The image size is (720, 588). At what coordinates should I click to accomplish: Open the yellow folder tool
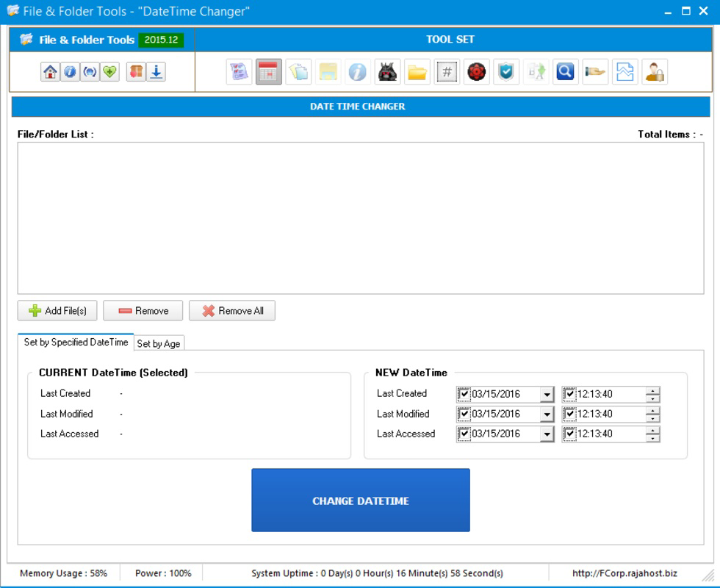coord(417,72)
